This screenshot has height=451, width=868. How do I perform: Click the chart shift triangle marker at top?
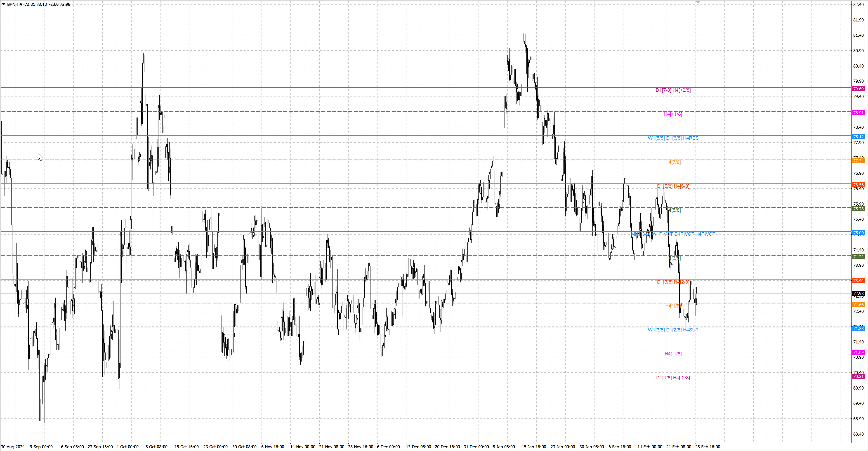[x=698, y=2]
